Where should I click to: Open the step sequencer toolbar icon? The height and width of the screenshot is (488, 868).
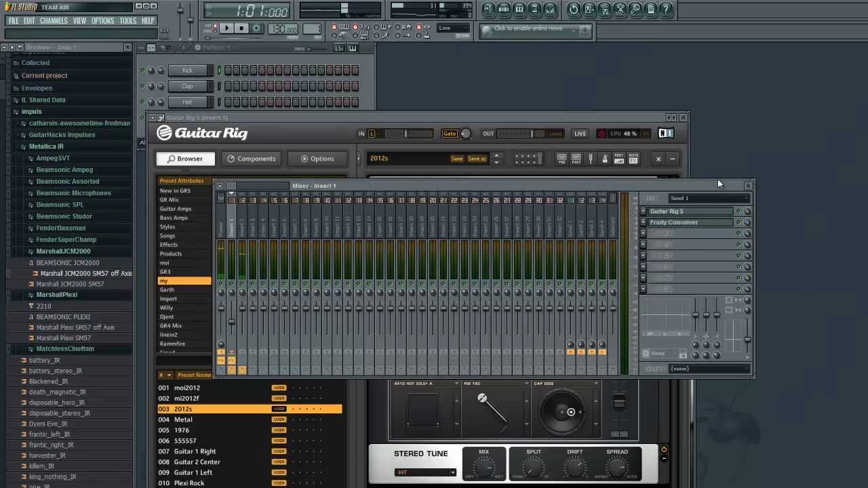pos(504,9)
